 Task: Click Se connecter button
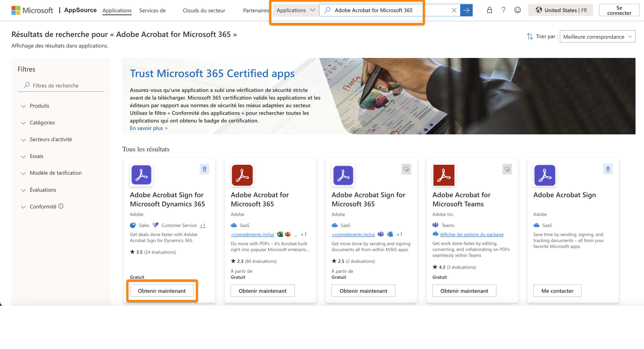click(619, 10)
